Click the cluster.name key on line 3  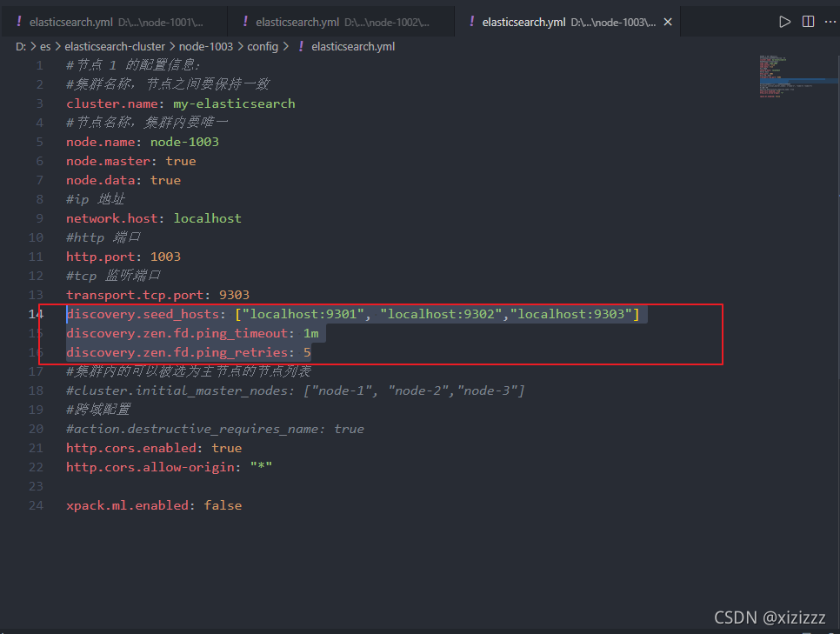tap(112, 103)
